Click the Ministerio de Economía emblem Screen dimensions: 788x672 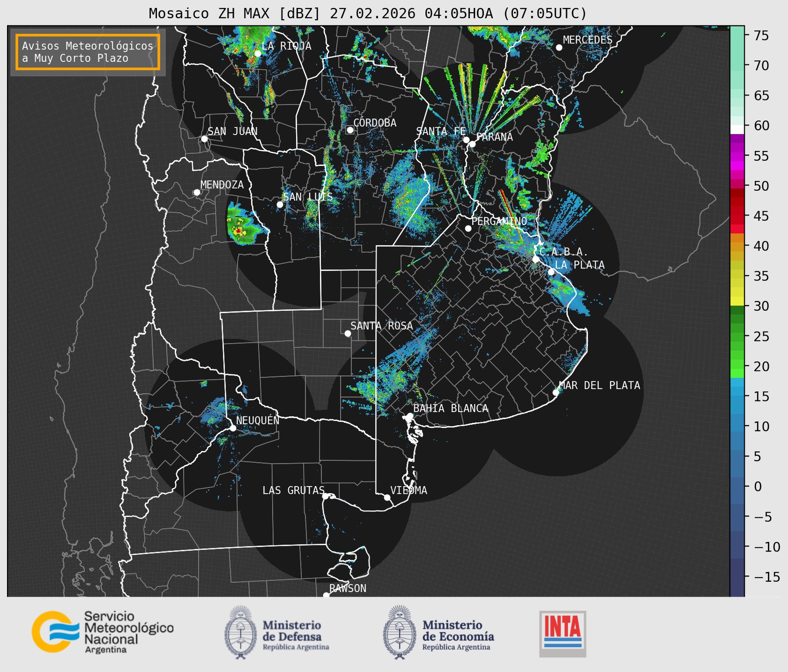tap(399, 632)
